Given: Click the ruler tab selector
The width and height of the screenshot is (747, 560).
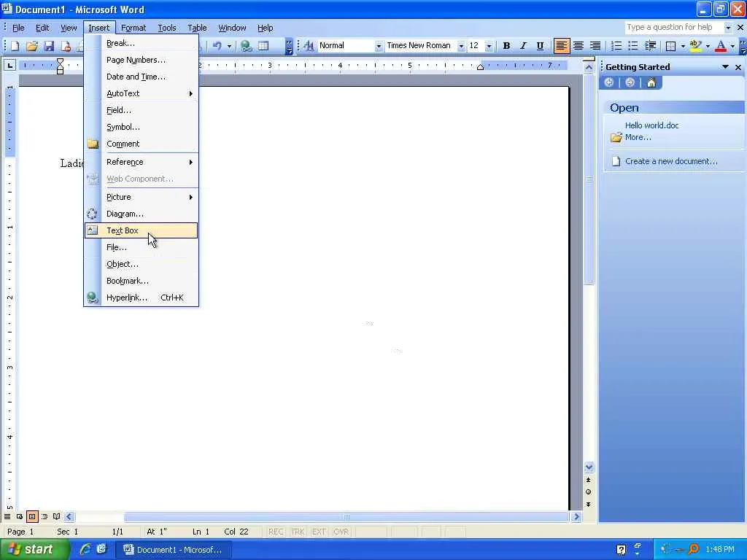Looking at the screenshot, I should (x=9, y=65).
